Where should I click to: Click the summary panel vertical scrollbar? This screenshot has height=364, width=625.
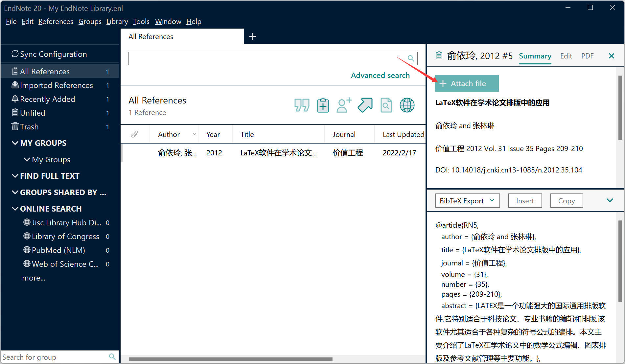620,108
